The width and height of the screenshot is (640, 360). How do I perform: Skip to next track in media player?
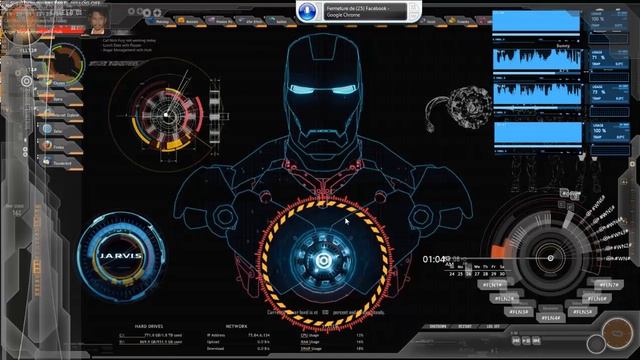(536, 340)
